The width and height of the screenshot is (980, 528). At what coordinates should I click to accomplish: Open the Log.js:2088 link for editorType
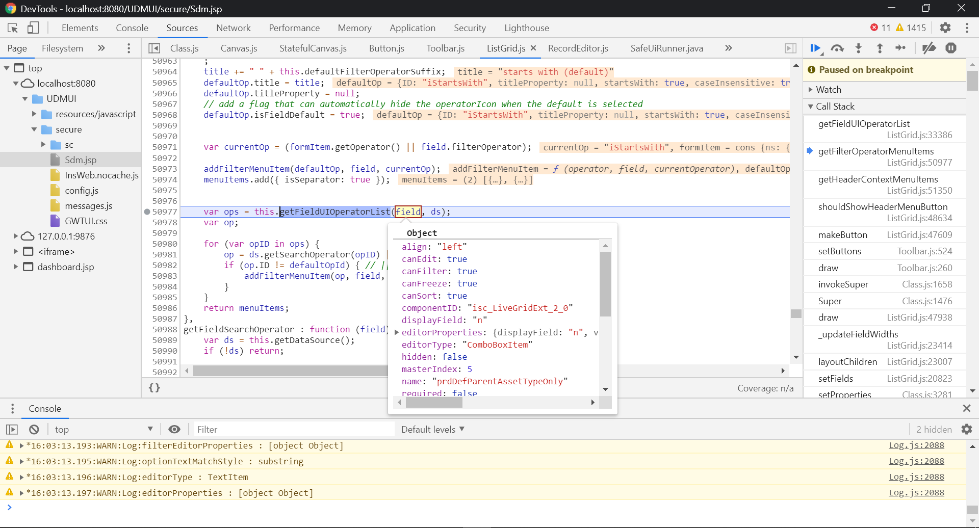click(x=916, y=477)
